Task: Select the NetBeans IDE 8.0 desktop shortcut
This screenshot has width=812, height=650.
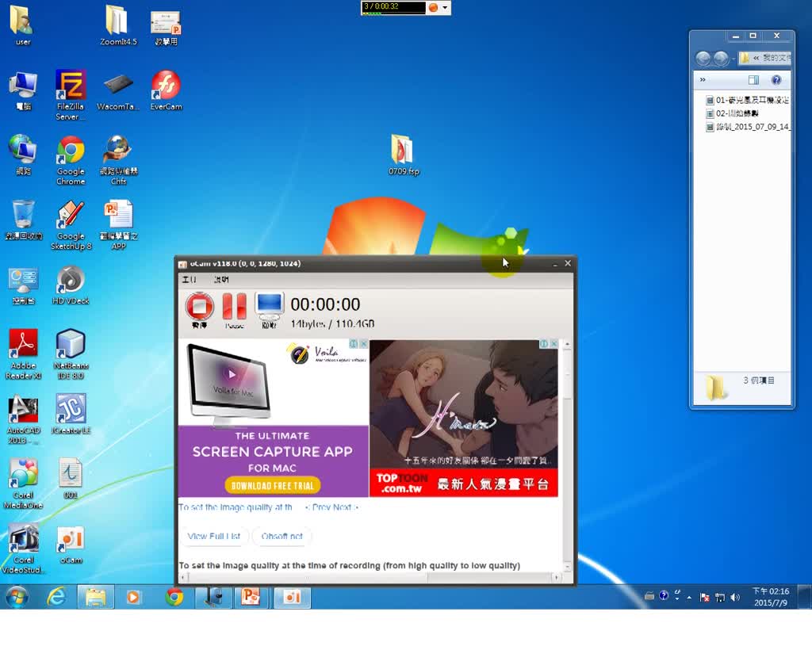Action: (71, 354)
